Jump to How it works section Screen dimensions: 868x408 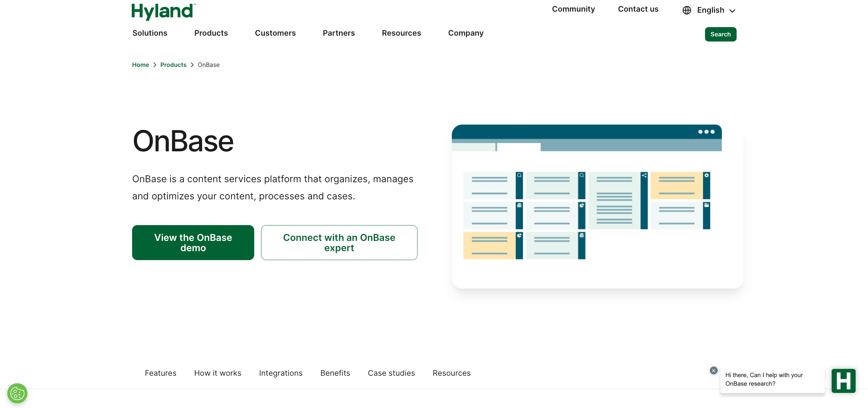point(218,373)
